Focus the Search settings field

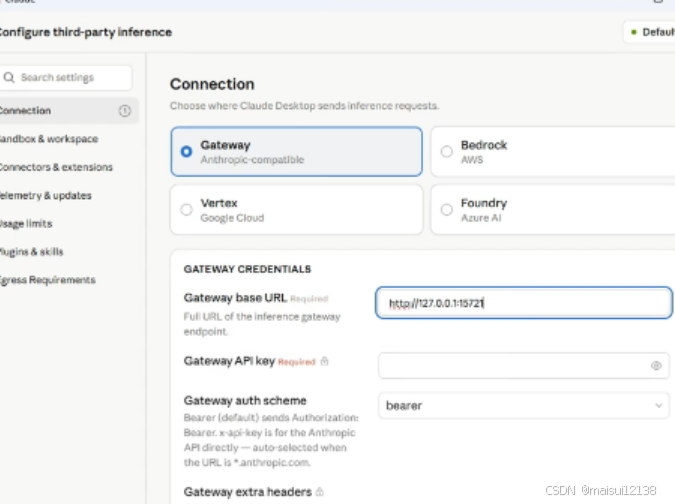pos(66,77)
